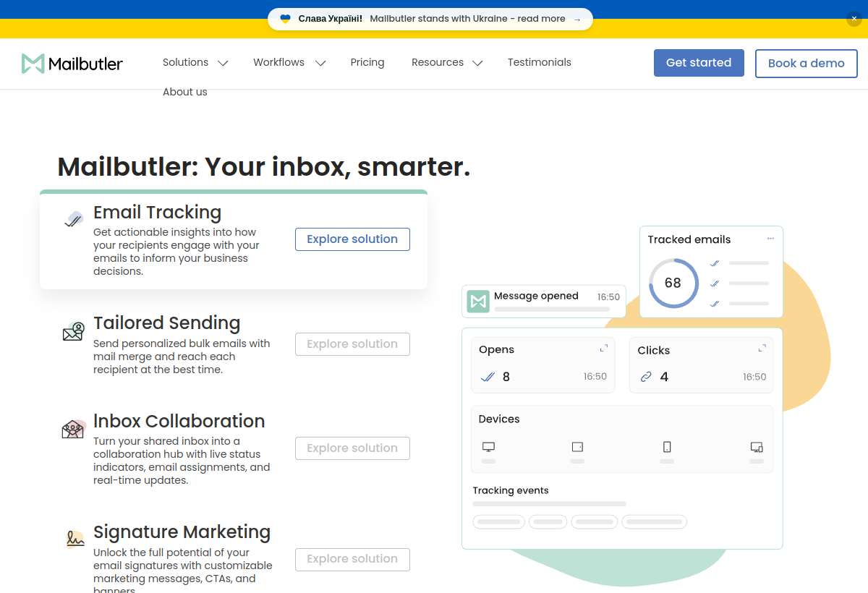Click the Book a demo button
The width and height of the screenshot is (868, 593).
[807, 64]
